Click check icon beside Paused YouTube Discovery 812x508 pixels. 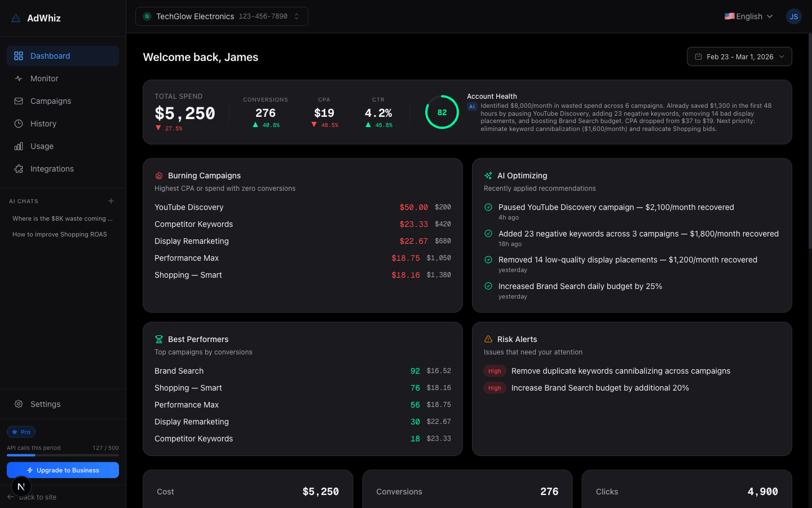coord(488,207)
